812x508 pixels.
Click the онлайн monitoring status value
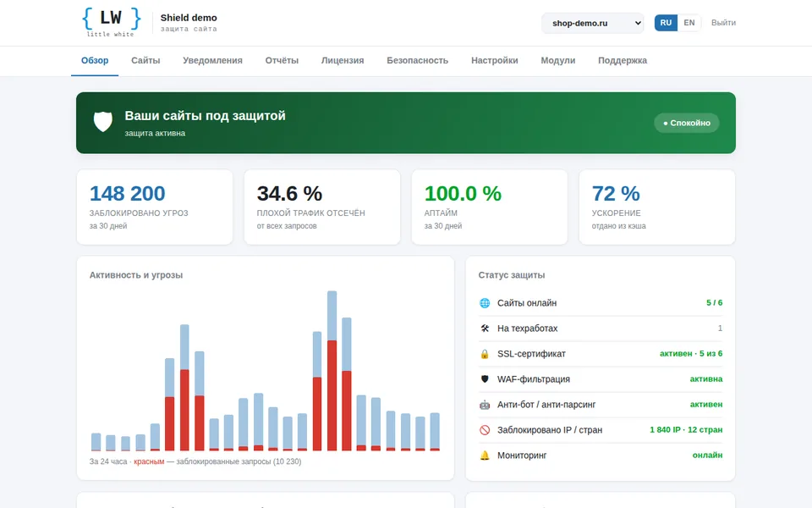707,456
